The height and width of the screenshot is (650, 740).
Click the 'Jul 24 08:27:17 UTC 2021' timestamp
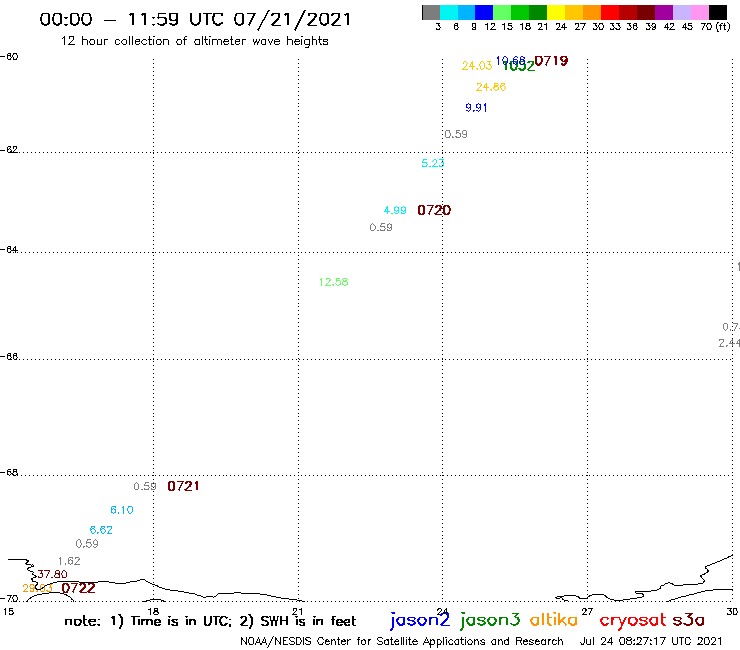click(651, 642)
